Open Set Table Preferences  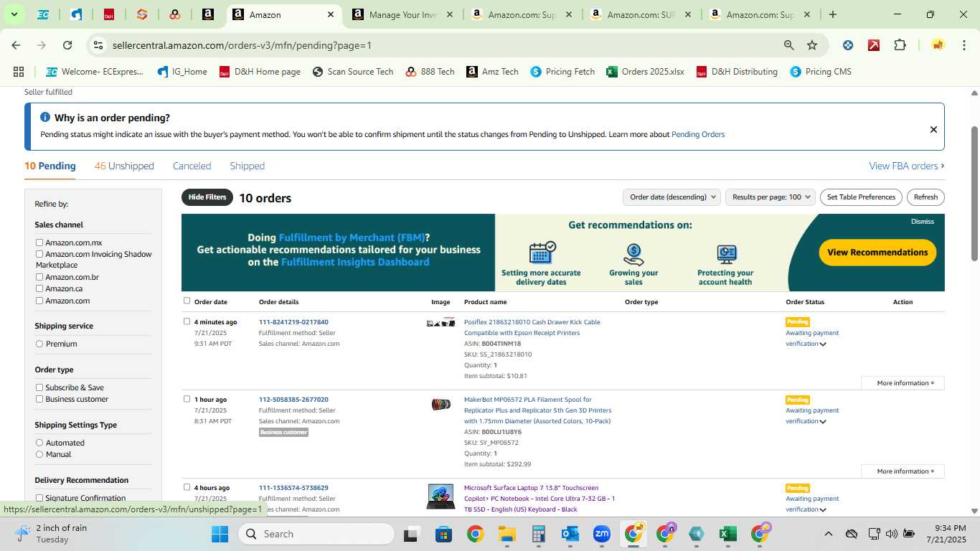861,197
